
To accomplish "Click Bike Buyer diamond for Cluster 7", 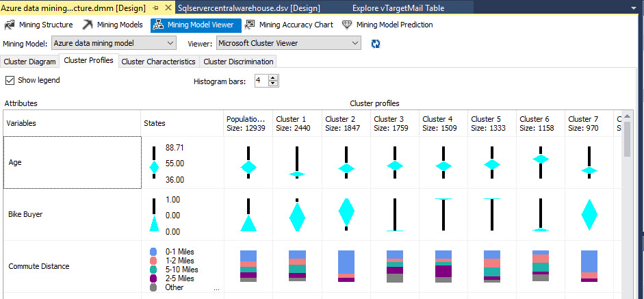I will [589, 215].
